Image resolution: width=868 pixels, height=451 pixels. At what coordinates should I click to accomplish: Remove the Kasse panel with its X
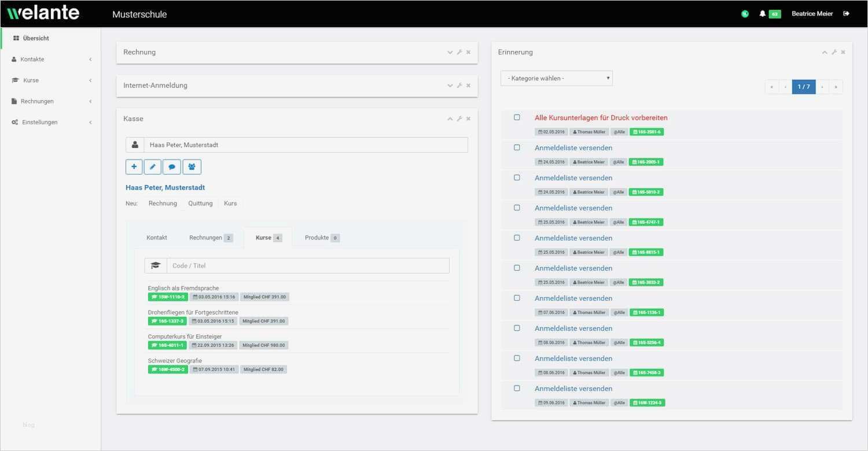pos(469,119)
